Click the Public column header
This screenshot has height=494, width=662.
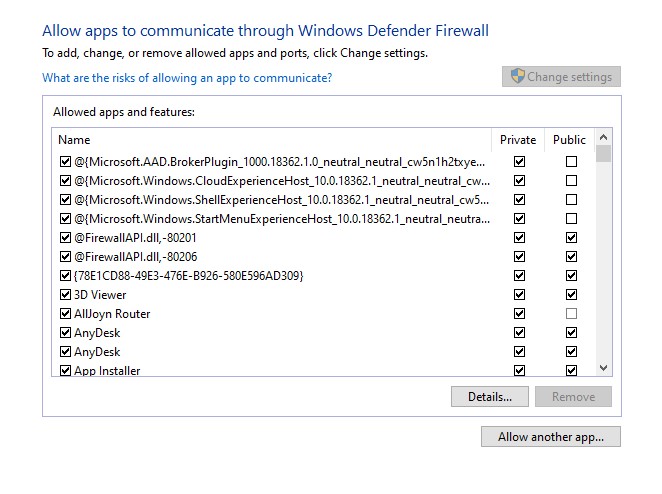click(x=569, y=140)
